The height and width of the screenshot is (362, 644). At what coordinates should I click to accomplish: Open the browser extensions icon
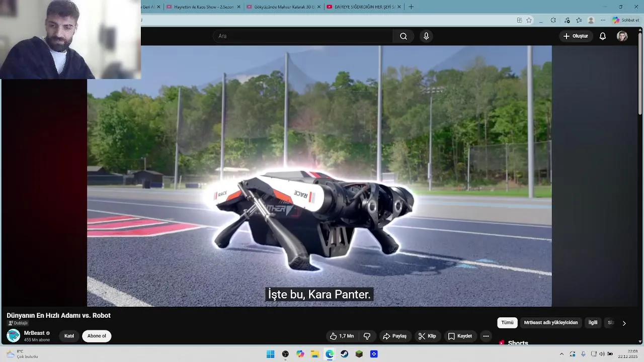553,20
